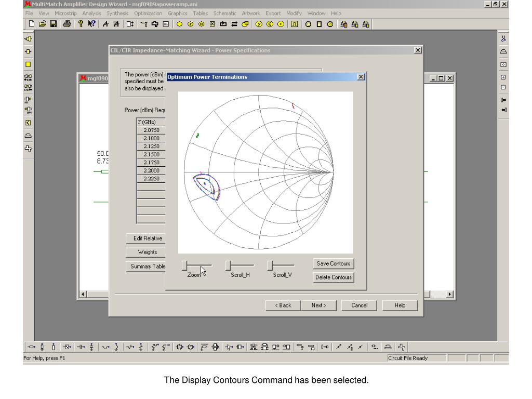Click the yellow circle Y icon
The width and height of the screenshot is (532, 399).
pos(259,24)
